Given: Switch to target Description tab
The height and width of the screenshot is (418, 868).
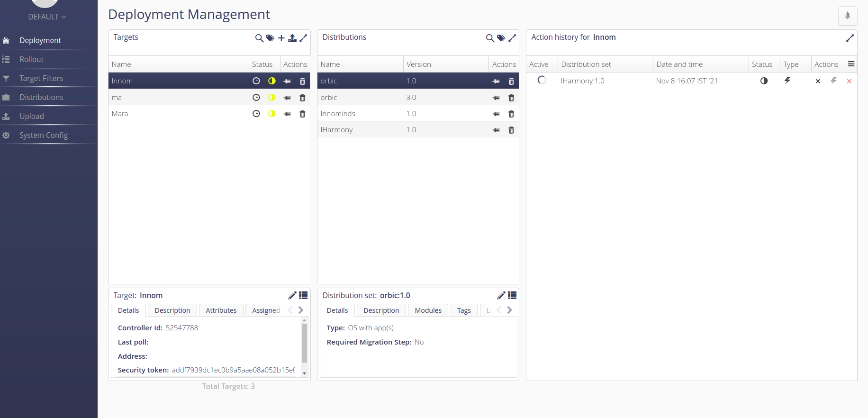Looking at the screenshot, I should click(x=172, y=310).
